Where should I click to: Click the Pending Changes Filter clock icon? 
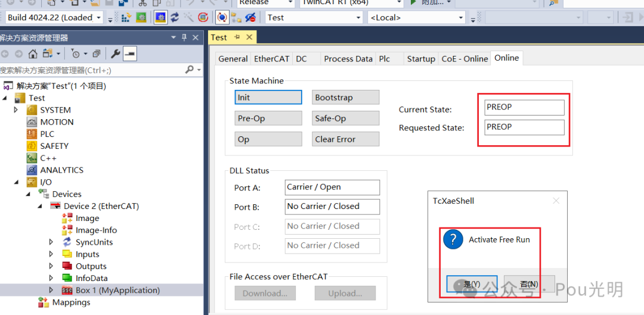pyautogui.click(x=76, y=54)
